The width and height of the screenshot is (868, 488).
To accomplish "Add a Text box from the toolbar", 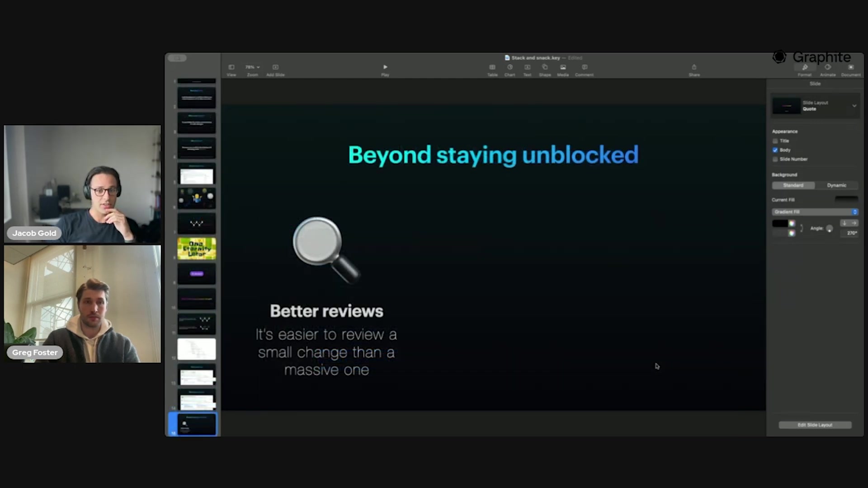I will [x=527, y=70].
